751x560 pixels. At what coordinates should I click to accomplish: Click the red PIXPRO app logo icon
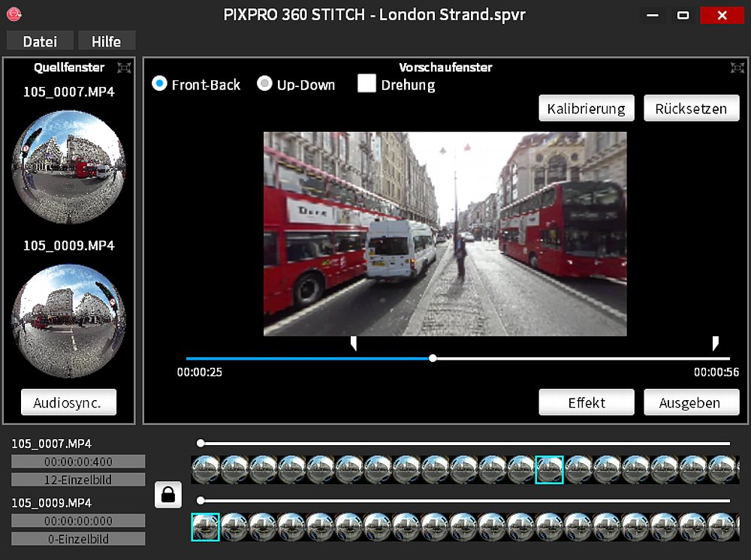click(x=15, y=14)
